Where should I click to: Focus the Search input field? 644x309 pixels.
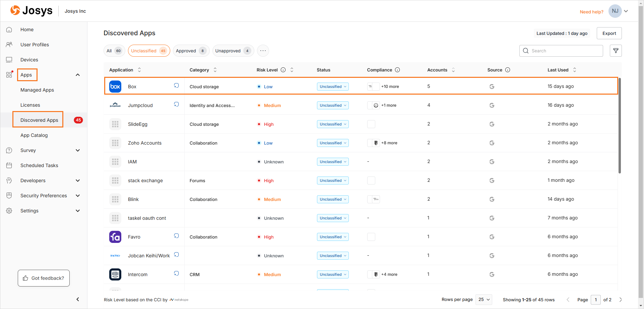[561, 51]
